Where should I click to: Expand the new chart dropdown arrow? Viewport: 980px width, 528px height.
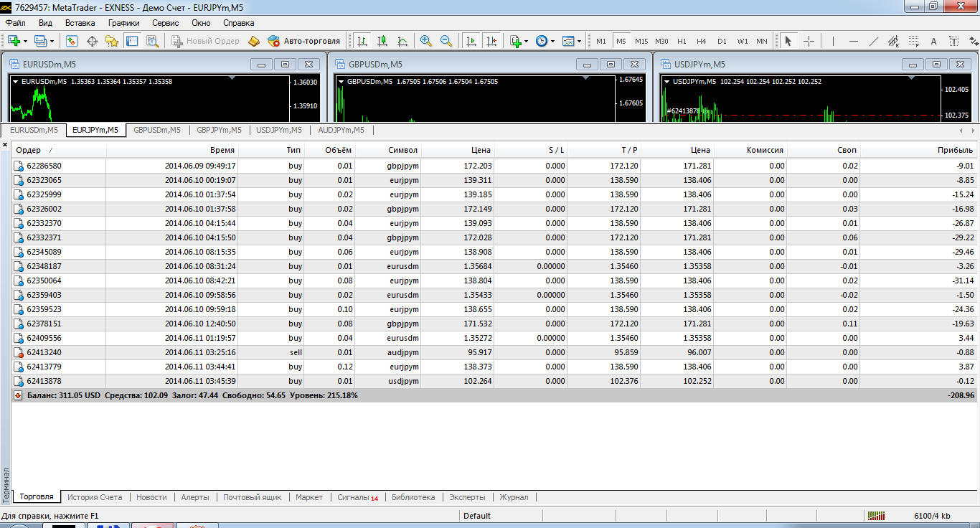click(26, 41)
